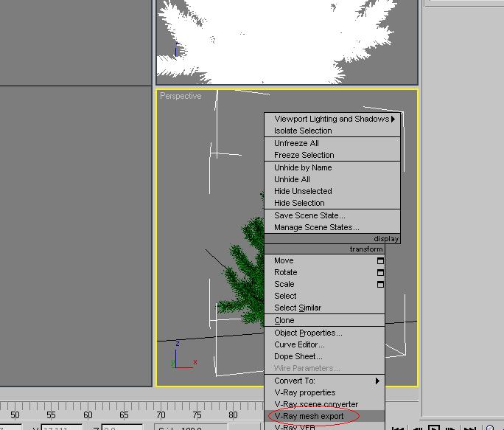Open V-Ray properties

pyautogui.click(x=304, y=392)
